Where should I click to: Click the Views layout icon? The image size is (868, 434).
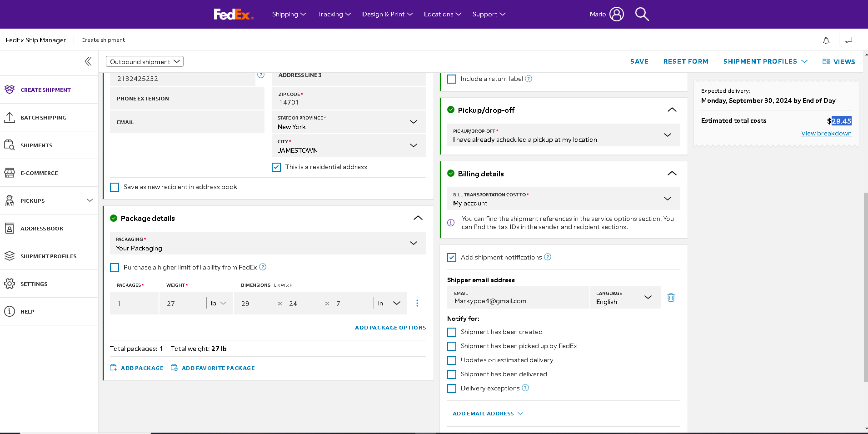(826, 61)
